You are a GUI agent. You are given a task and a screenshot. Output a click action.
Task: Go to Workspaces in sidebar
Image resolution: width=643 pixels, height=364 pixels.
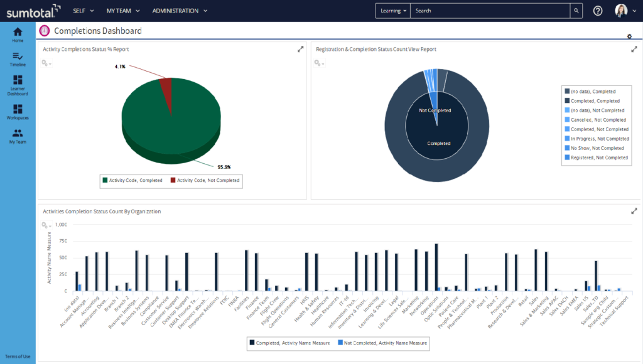(18, 109)
